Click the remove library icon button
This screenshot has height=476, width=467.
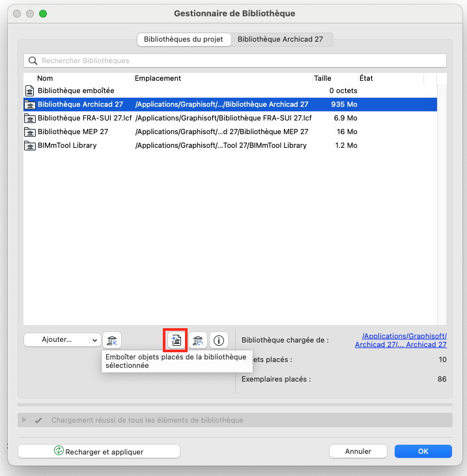pyautogui.click(x=112, y=341)
